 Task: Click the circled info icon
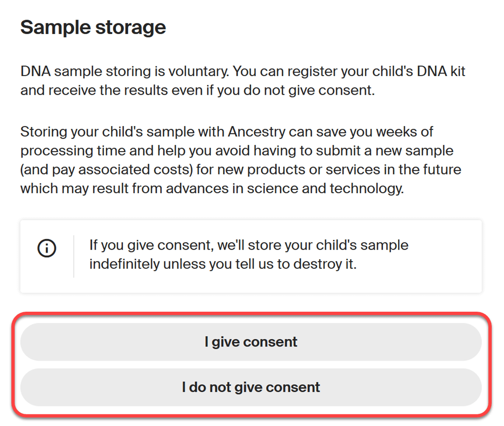[47, 248]
